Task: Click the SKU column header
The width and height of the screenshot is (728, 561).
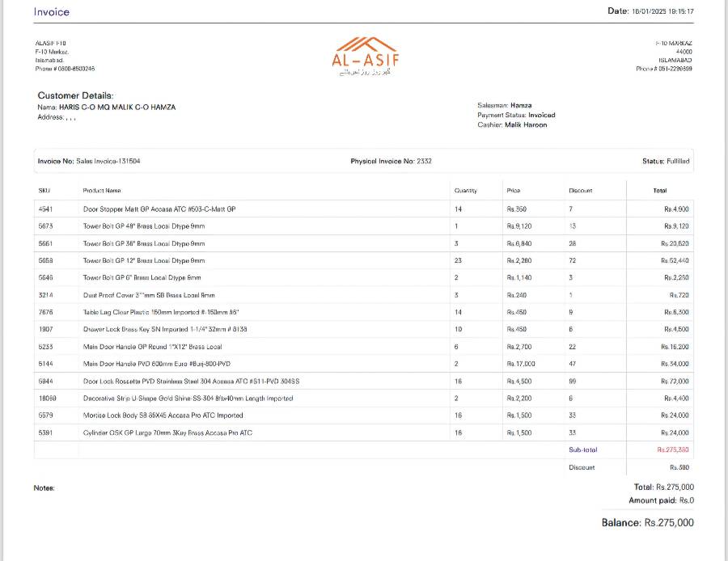Action: click(44, 191)
